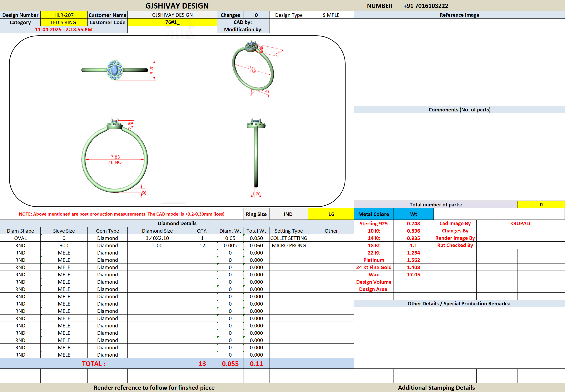Click the Changes By label
The width and height of the screenshot is (565, 392).
tap(455, 231)
